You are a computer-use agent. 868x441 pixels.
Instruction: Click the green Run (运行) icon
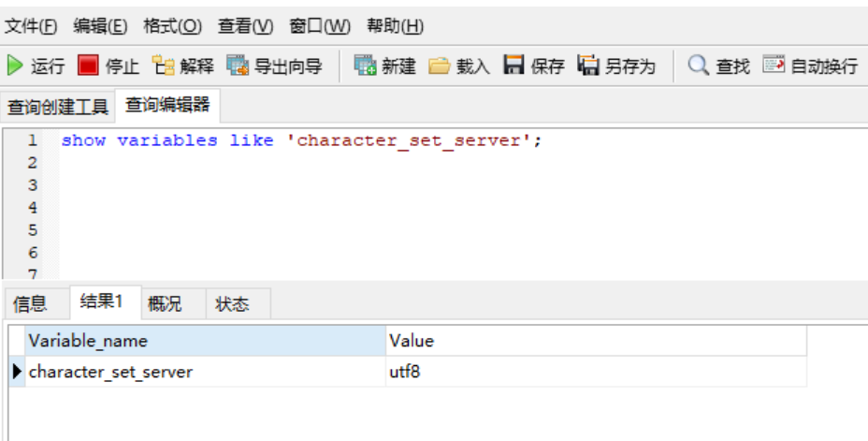pos(15,66)
